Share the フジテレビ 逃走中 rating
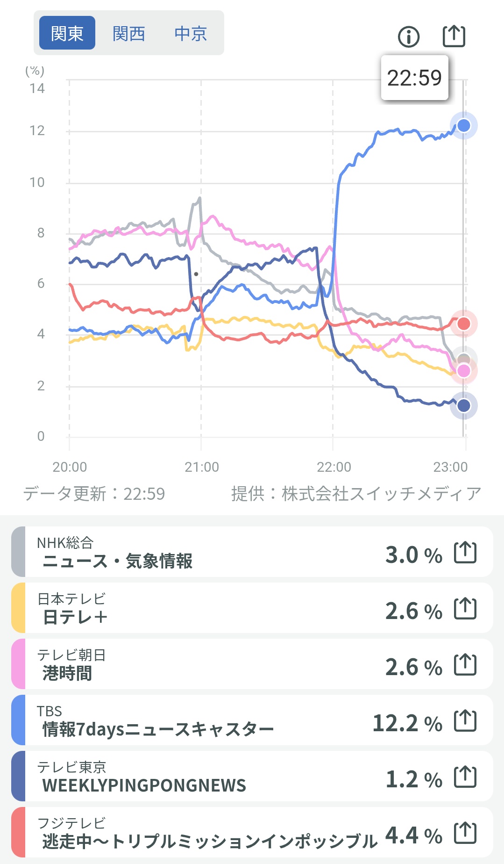504x864 pixels. (465, 833)
